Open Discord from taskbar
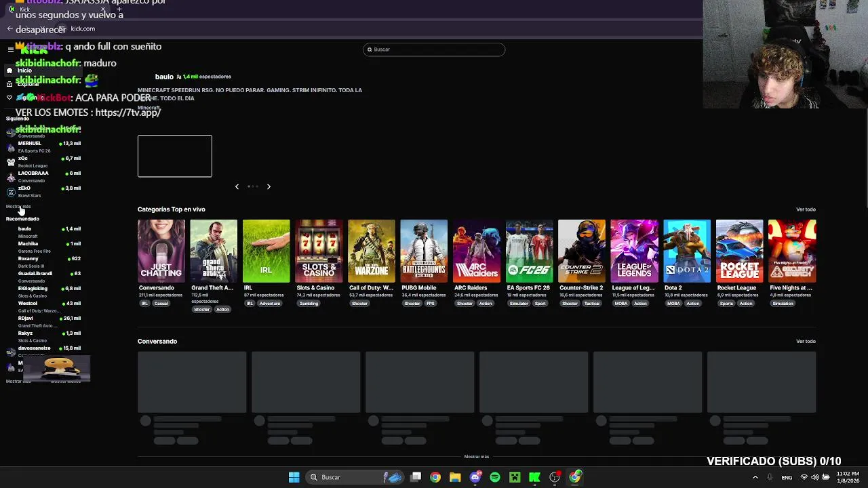 tap(475, 477)
